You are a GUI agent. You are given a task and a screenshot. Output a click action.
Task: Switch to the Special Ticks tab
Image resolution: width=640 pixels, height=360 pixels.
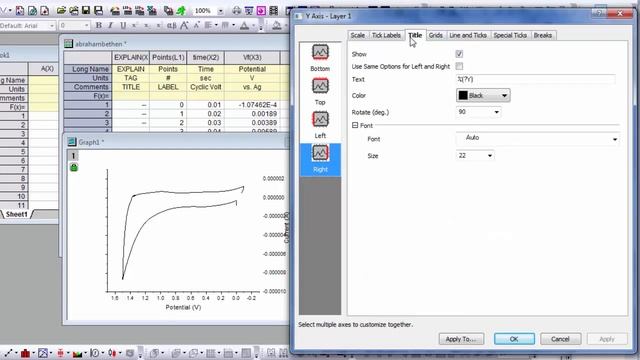point(510,36)
